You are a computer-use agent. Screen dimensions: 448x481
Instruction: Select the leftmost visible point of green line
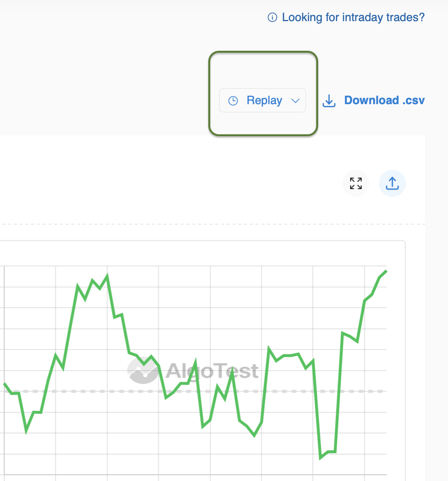(5, 384)
